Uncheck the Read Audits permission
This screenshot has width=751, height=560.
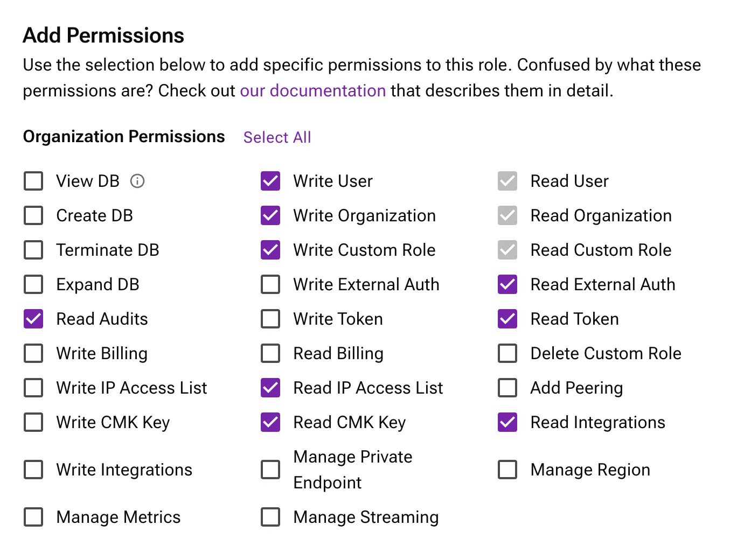pos(33,319)
